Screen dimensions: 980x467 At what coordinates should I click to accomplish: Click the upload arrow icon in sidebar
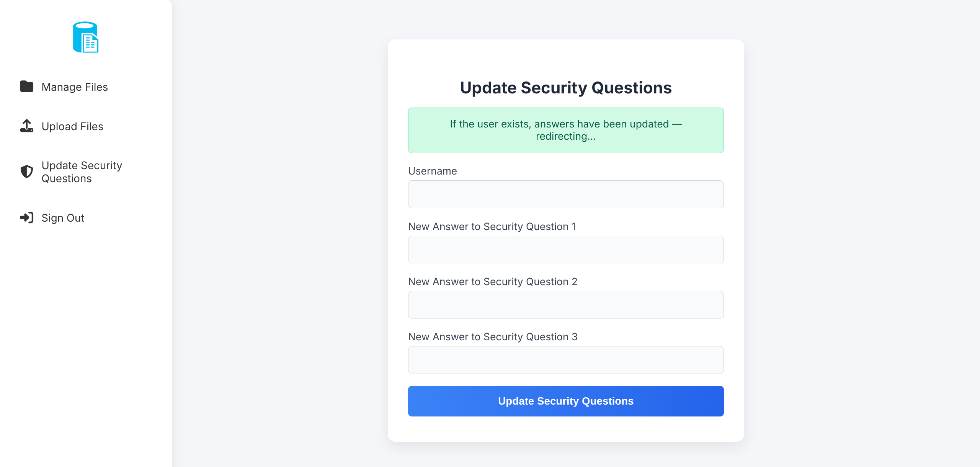pos(27,126)
